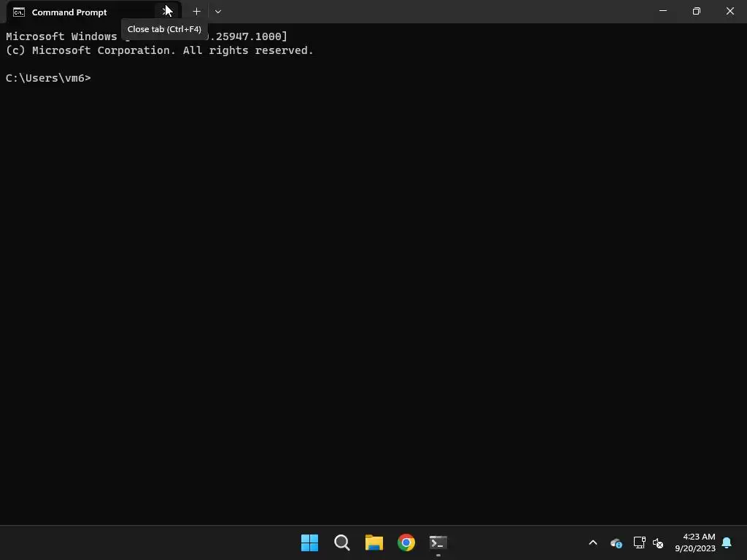The width and height of the screenshot is (747, 560).
Task: Click the Command Prompt tab icon
Action: [19, 12]
